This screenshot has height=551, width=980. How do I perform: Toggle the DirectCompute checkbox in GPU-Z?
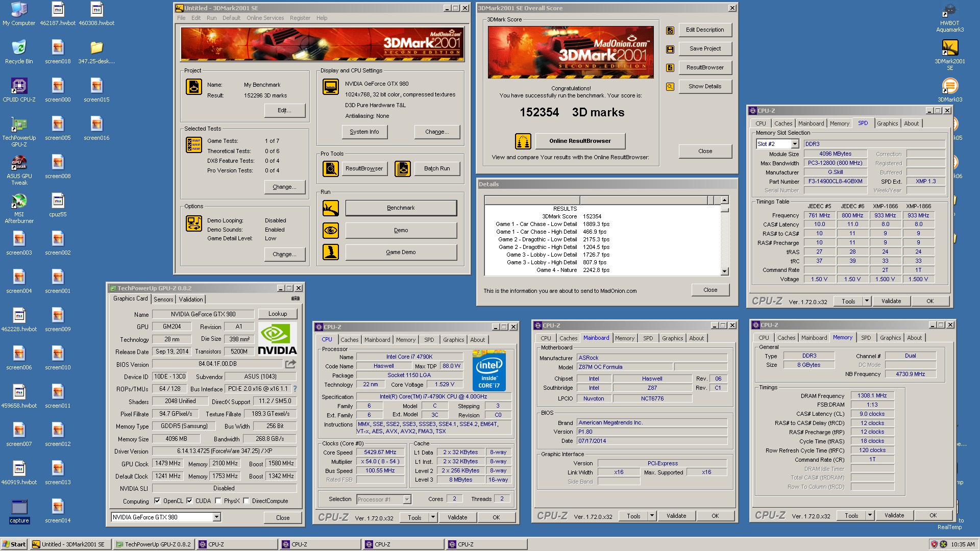(x=246, y=501)
